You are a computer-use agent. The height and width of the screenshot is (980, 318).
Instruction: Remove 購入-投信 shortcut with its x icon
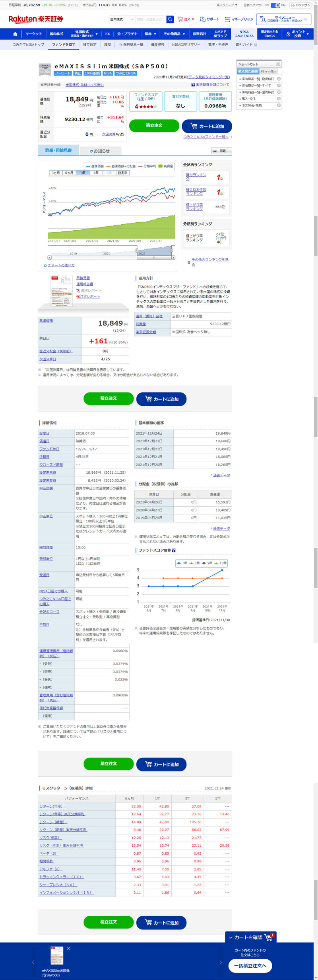tap(279, 99)
